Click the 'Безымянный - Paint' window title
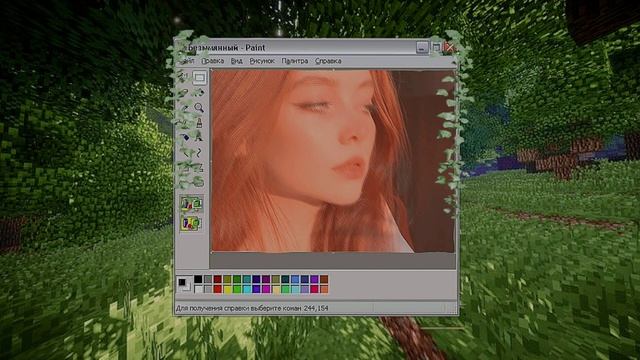This screenshot has height=360, width=640. click(x=227, y=48)
